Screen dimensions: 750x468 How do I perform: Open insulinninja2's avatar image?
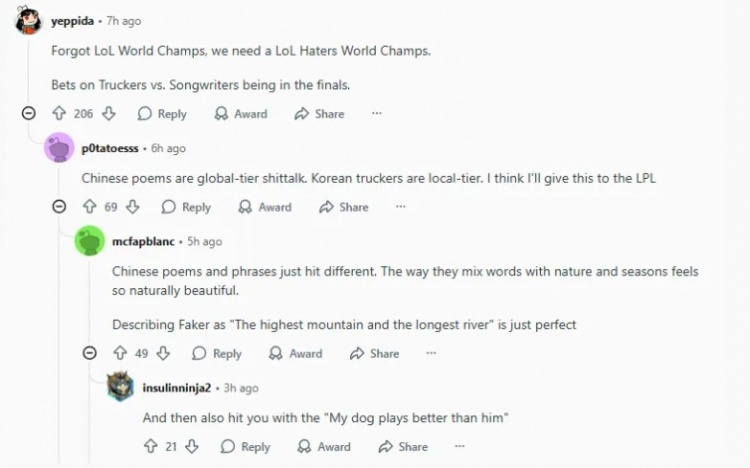[121, 387]
